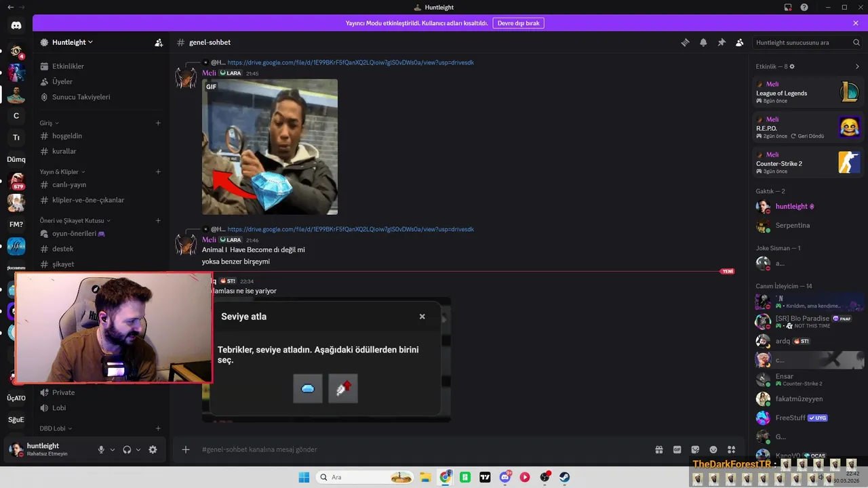Open the oyun-önerileri forum channel
Image resolution: width=868 pixels, height=488 pixels.
pos(102,233)
